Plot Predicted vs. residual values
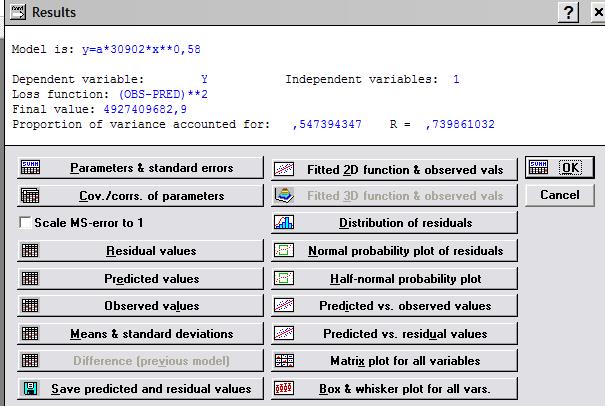605x406 pixels. pyautogui.click(x=393, y=334)
